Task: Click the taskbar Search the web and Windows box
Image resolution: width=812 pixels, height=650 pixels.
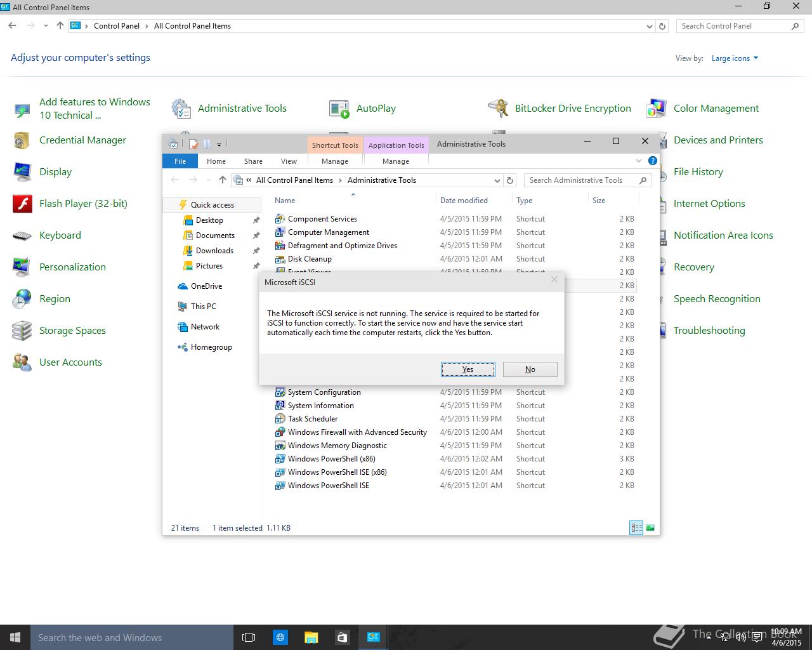Action: click(132, 637)
